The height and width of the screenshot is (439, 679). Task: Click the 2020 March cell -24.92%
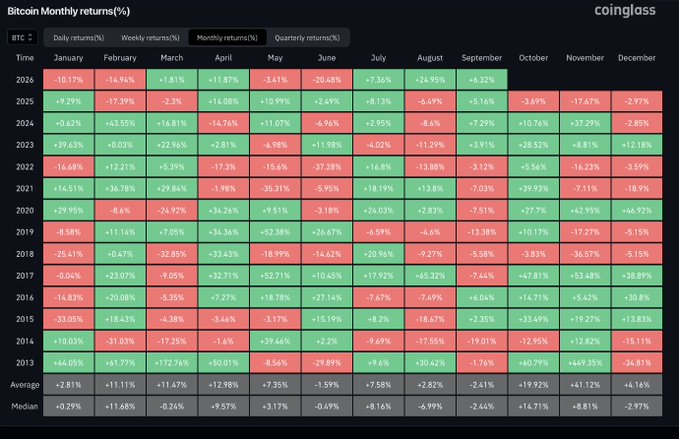[x=172, y=210]
